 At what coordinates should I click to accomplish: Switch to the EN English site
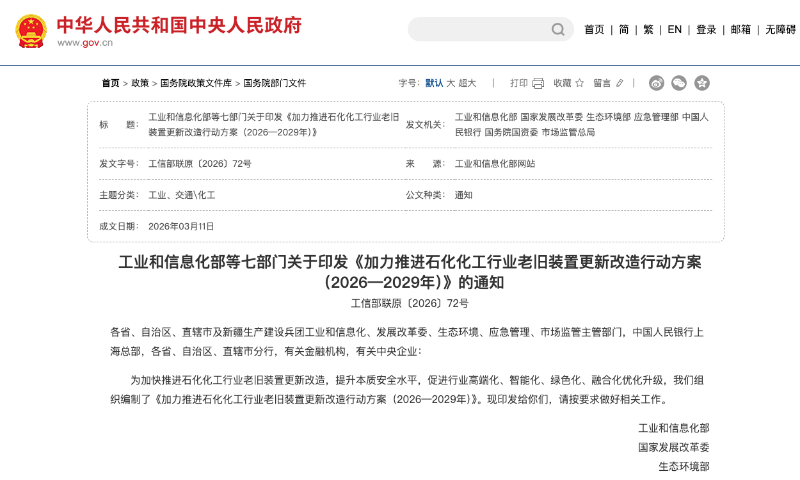coord(674,30)
